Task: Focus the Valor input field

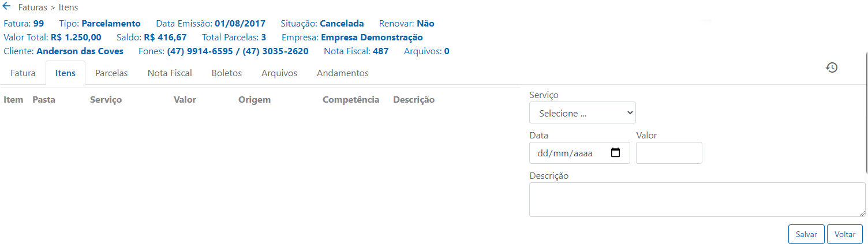Action: click(x=669, y=153)
